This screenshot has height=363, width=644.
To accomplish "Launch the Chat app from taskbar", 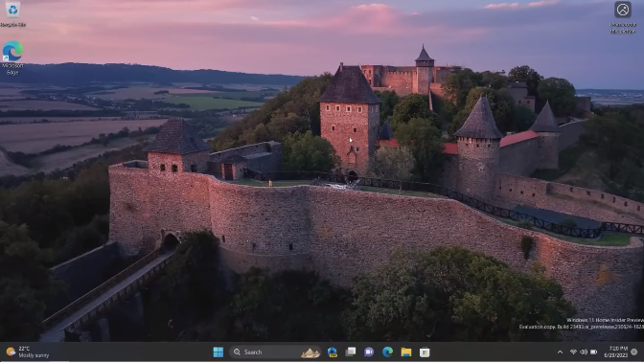I will tap(369, 352).
